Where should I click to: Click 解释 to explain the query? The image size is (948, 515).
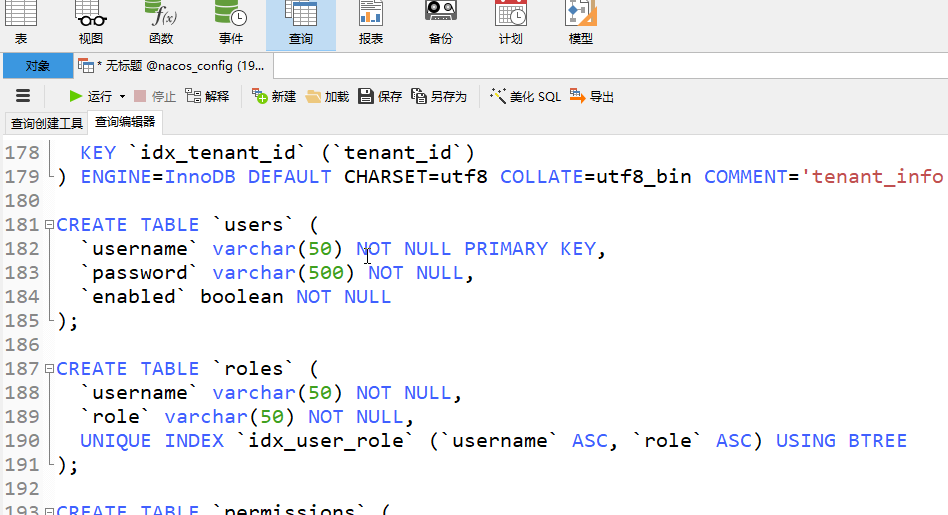coord(207,96)
